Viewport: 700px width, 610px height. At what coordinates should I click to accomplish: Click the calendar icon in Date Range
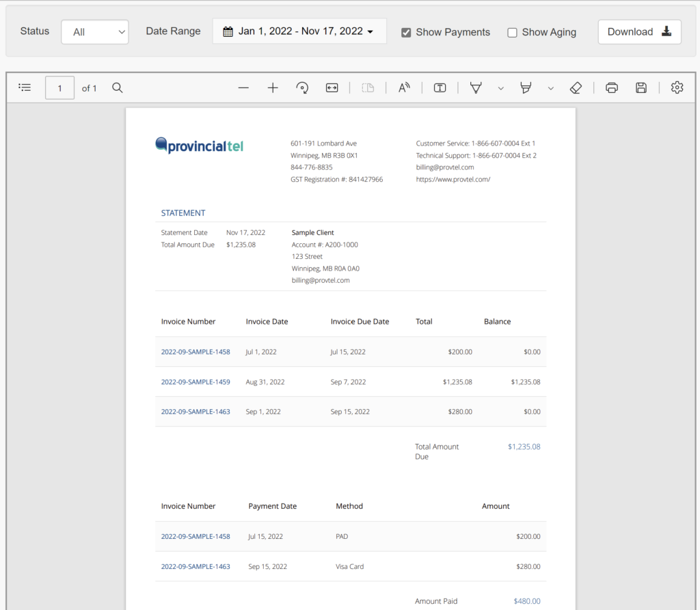(x=228, y=31)
